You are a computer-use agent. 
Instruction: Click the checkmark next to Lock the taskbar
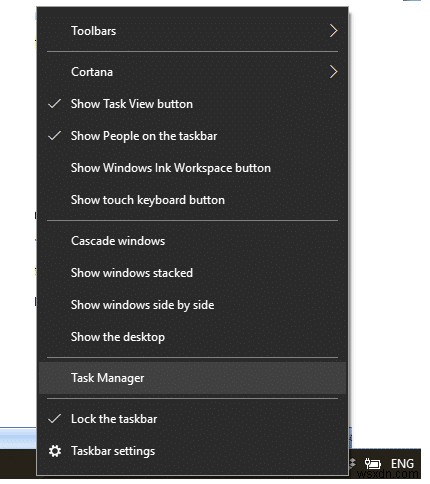(54, 419)
